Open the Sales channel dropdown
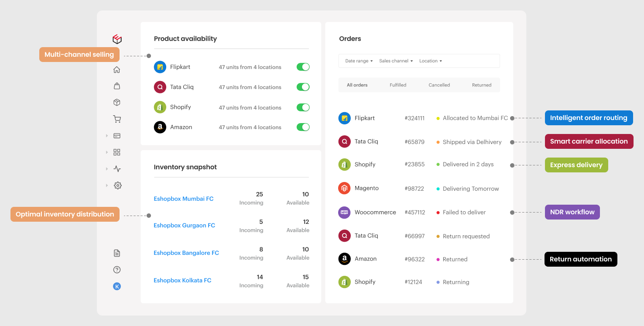 (396, 61)
